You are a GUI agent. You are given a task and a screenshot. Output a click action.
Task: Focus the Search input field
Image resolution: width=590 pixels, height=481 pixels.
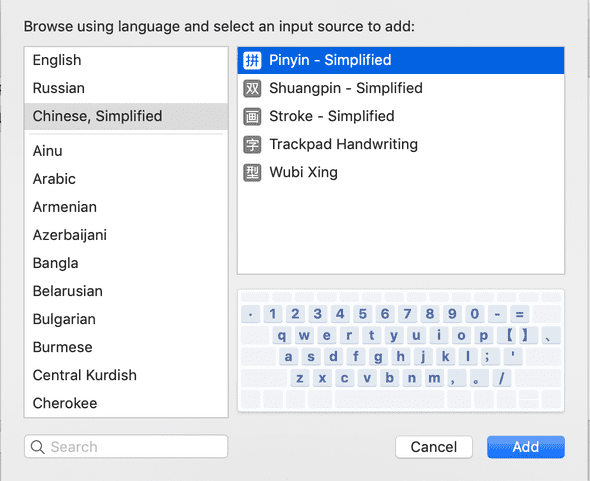point(126,447)
